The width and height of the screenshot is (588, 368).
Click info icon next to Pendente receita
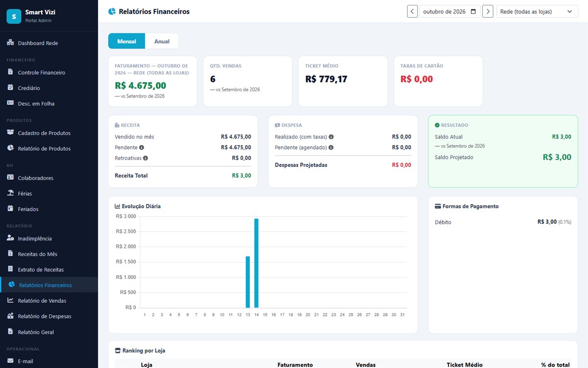click(142, 147)
